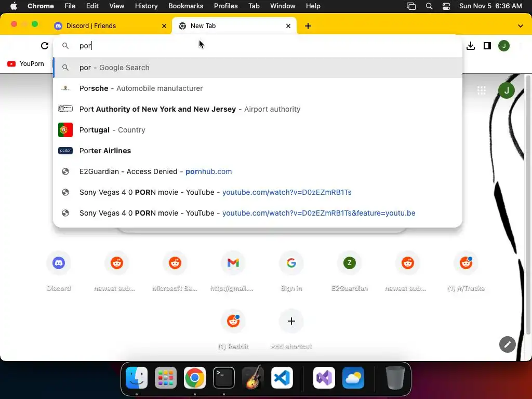Launch GarageBand from the dock

[253, 378]
